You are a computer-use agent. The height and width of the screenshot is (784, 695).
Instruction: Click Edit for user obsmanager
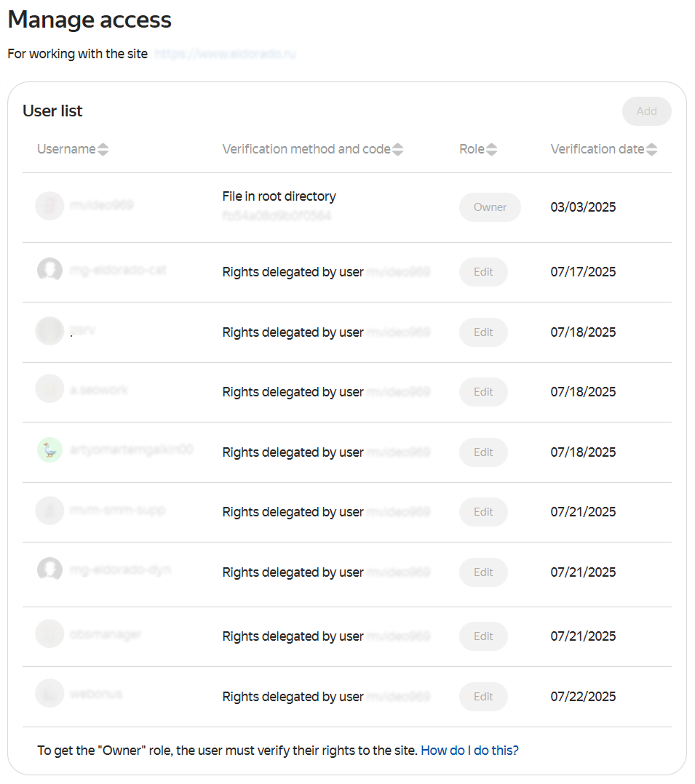pos(483,636)
